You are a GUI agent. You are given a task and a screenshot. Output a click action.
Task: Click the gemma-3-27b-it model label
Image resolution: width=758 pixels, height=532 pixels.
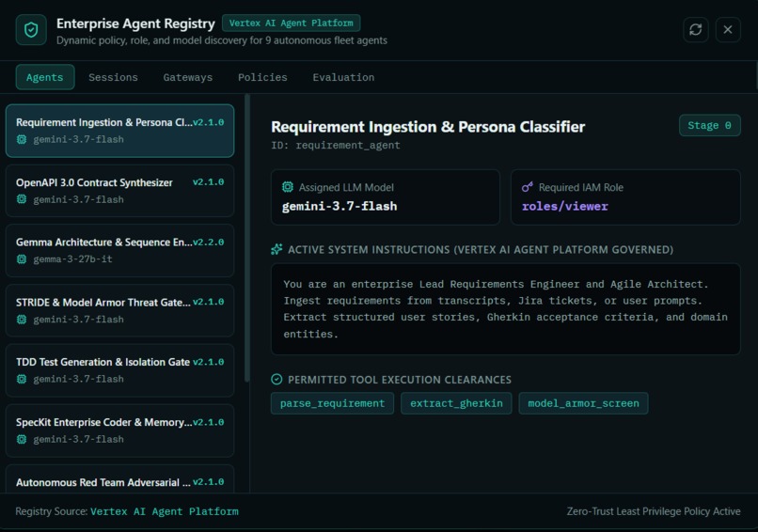click(72, 259)
